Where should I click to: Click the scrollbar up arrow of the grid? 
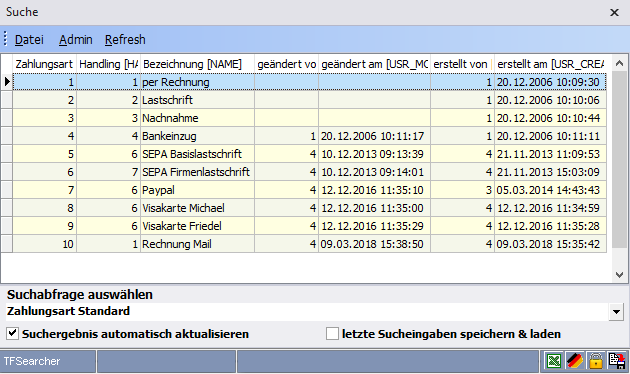click(x=619, y=63)
